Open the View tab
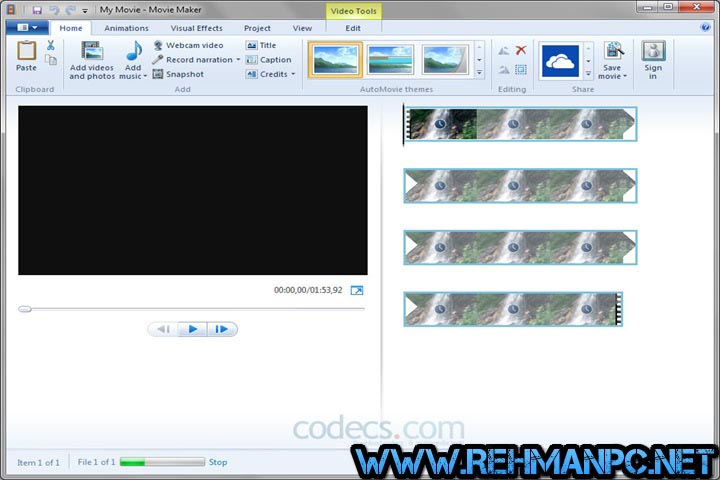 (302, 28)
